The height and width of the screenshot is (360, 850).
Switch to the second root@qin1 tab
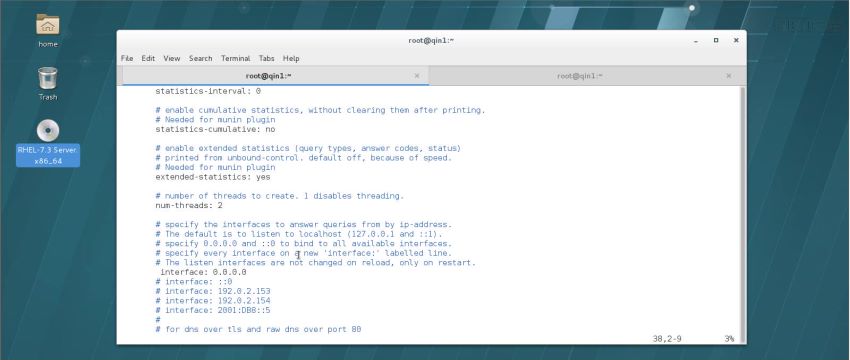(580, 76)
